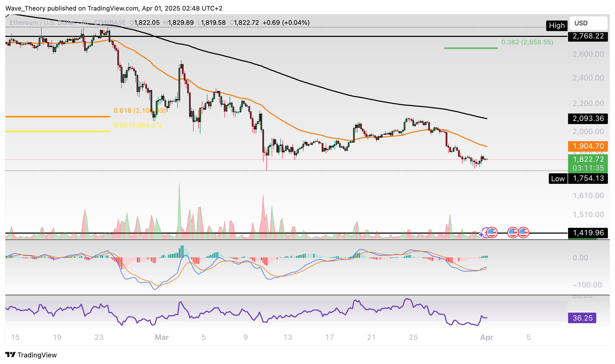Click the COINBASE exchange label
This screenshot has height=364, width=615.
pos(109,23)
